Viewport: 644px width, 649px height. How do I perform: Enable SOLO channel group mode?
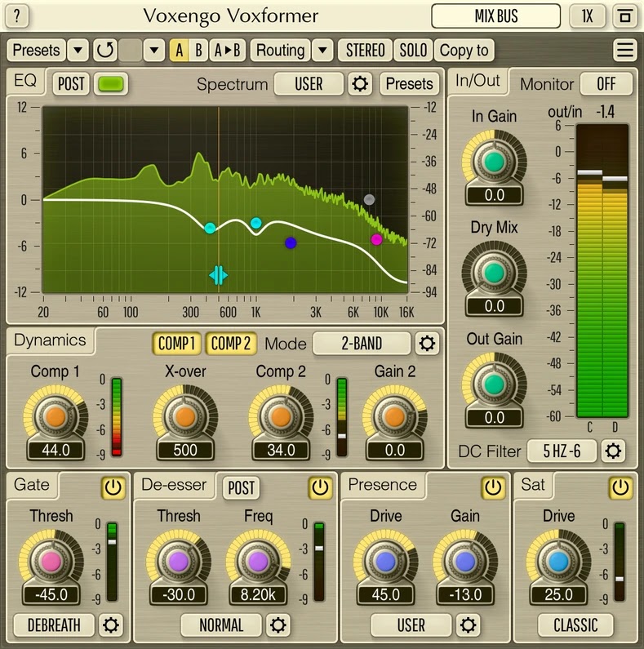[x=413, y=50]
